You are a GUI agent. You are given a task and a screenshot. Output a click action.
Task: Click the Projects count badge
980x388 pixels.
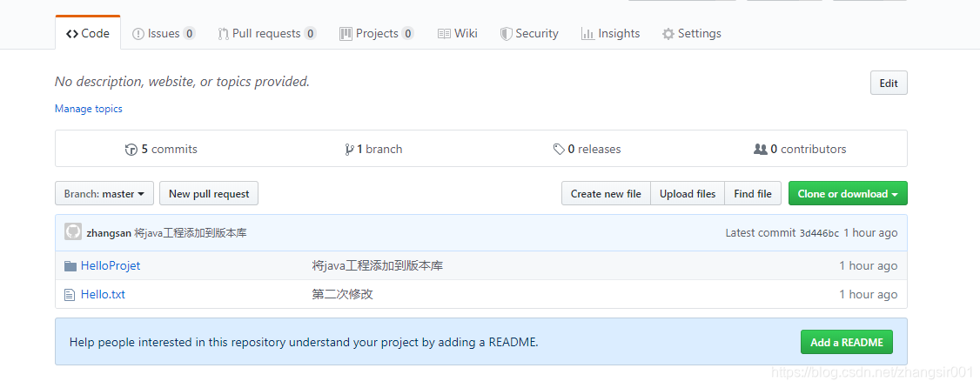(407, 34)
